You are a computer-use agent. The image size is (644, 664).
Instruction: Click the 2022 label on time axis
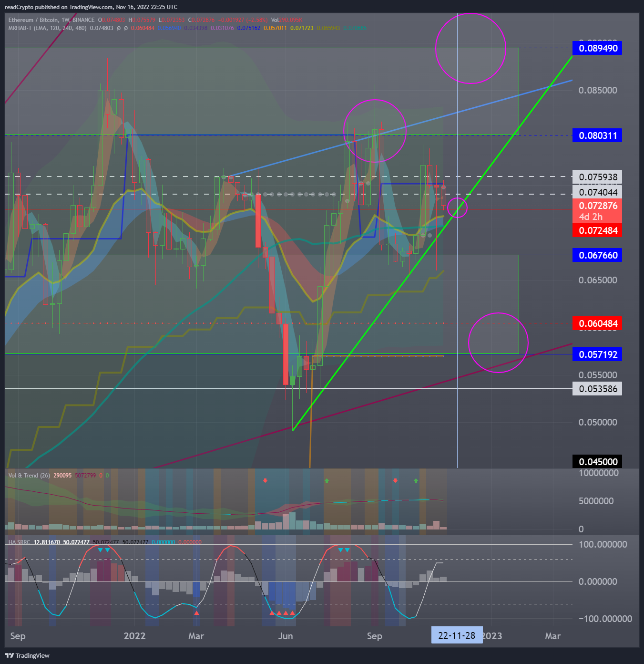[134, 636]
